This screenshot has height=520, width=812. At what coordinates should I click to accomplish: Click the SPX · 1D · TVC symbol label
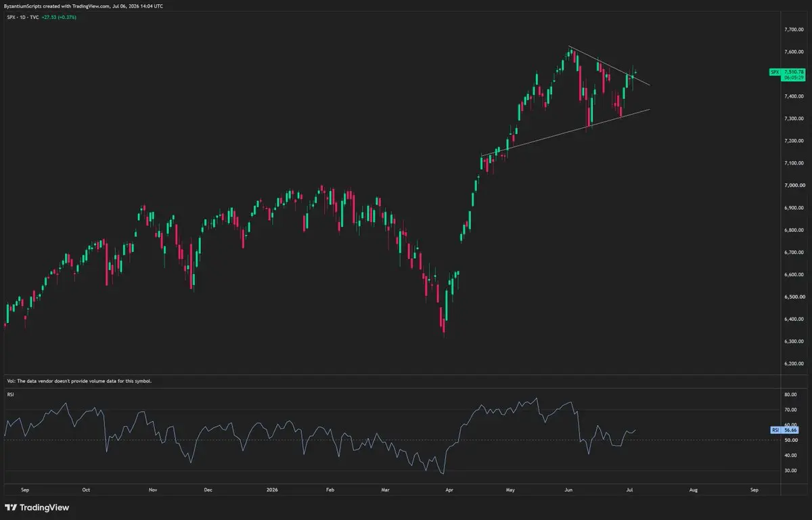coord(24,17)
